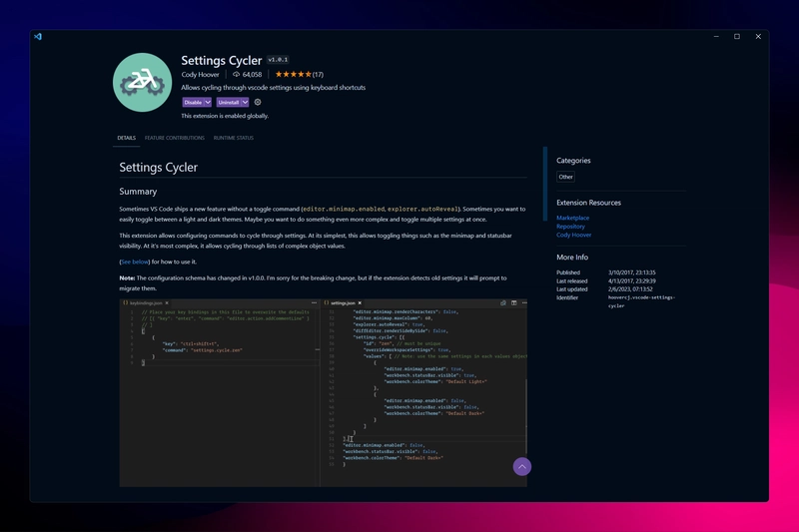Screen dimensions: 799x532
Task: Click the README vertical scrollbar
Action: (544, 184)
